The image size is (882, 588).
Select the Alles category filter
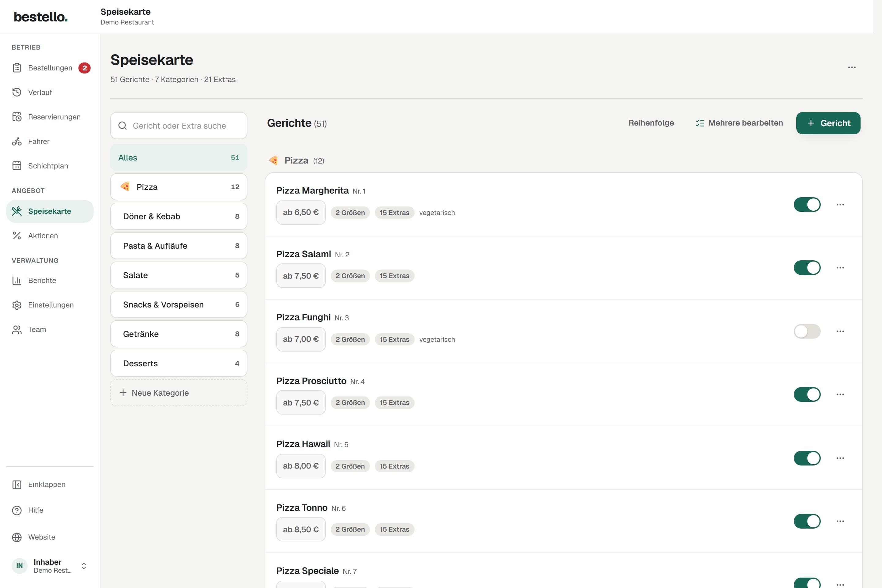click(179, 157)
